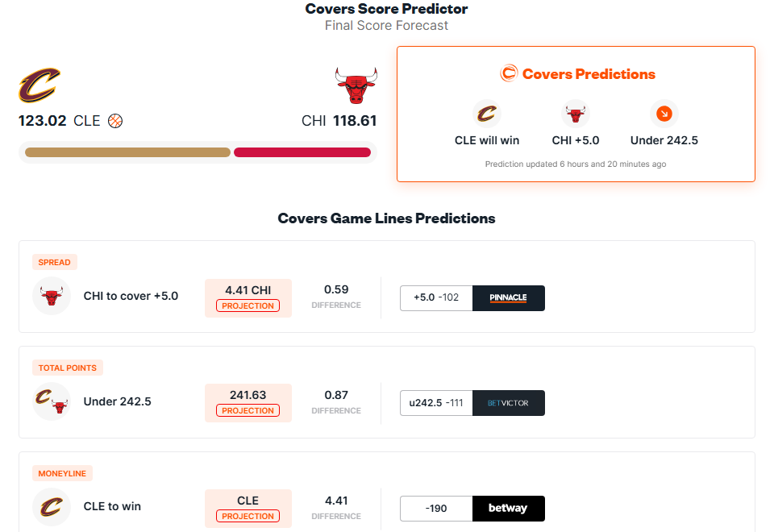Select the +5.0 -102 spread odds
774x532 pixels.
436,298
